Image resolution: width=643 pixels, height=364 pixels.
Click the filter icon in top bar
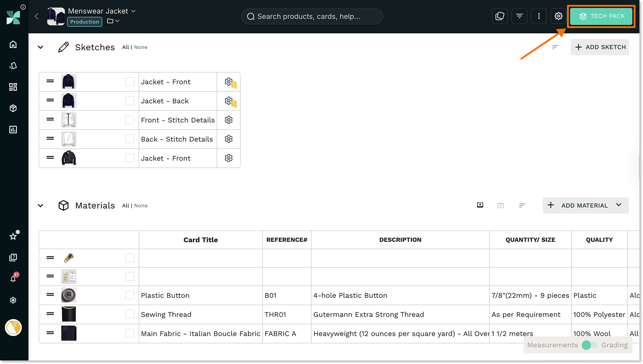[x=519, y=16]
